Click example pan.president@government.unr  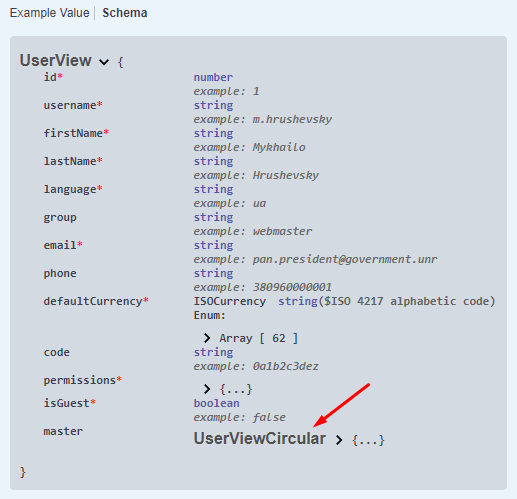(345, 259)
